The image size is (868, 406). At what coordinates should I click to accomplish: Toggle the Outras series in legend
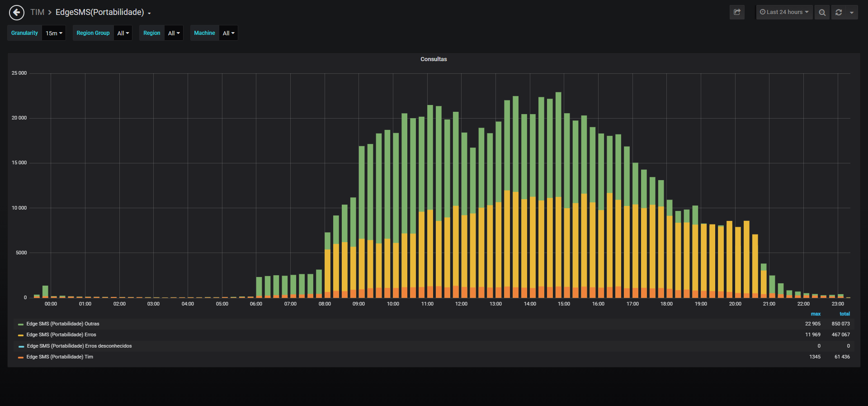click(x=63, y=324)
